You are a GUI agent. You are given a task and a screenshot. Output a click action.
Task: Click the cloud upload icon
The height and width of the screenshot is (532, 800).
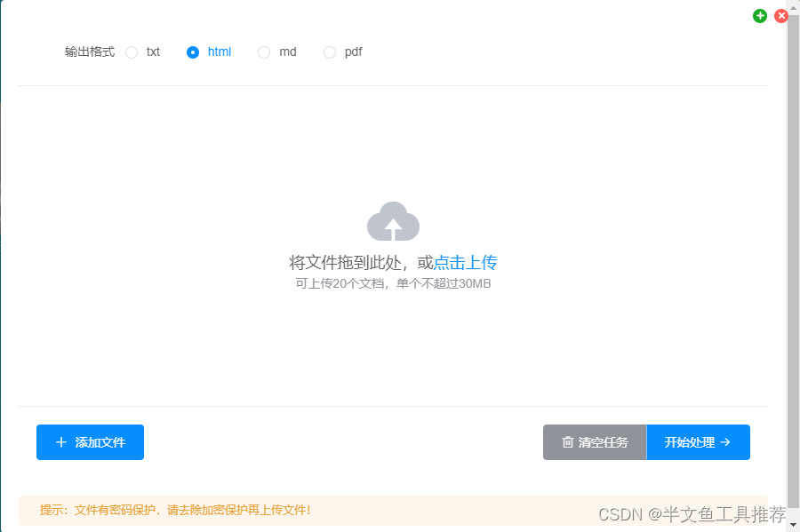pos(394,221)
